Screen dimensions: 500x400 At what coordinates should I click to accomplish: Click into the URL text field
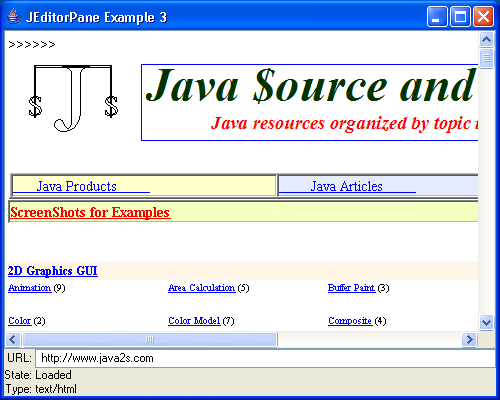coord(265,358)
